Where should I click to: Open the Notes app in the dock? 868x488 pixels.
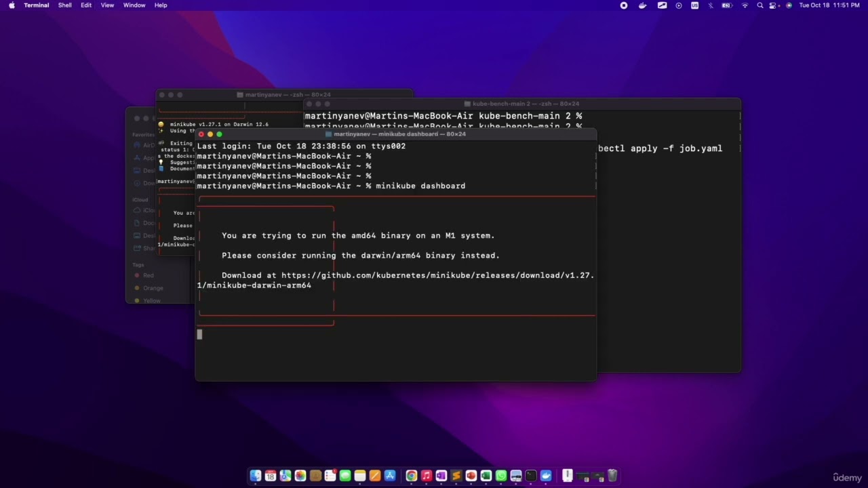(360, 476)
